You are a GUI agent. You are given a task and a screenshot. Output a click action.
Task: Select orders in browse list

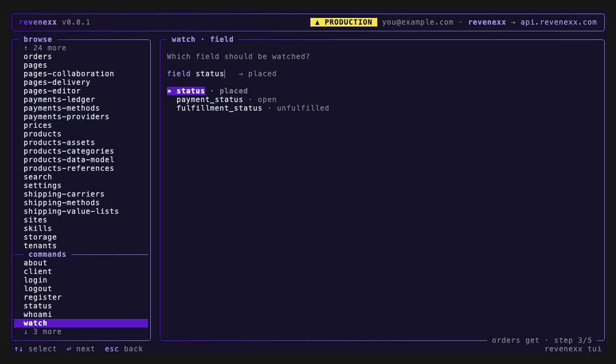point(38,56)
